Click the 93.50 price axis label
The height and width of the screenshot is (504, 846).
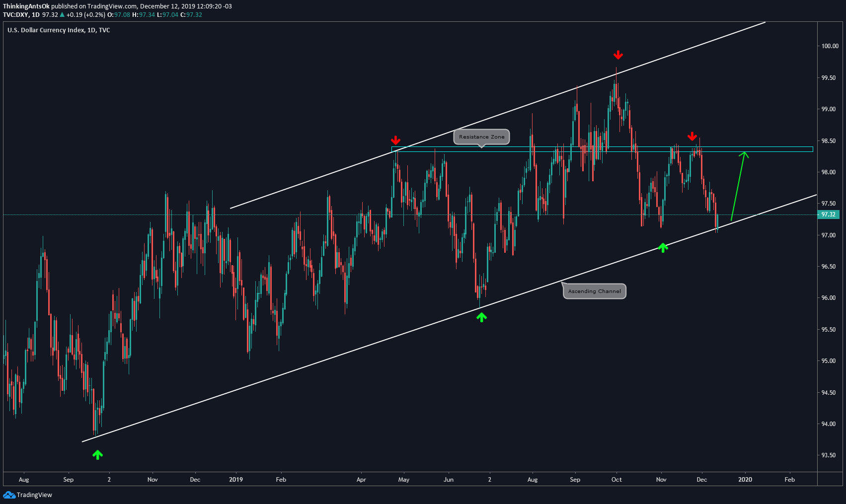pyautogui.click(x=829, y=455)
